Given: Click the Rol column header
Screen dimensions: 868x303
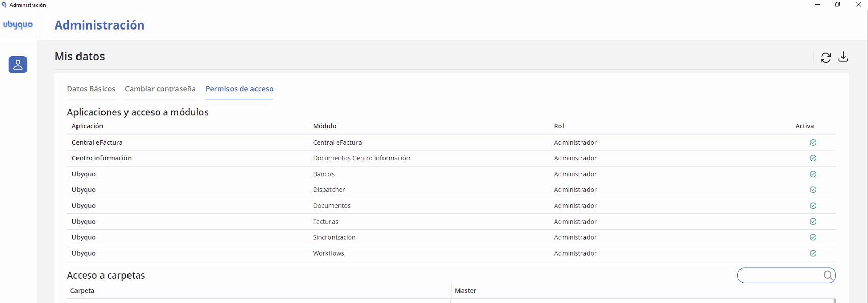Looking at the screenshot, I should coord(559,126).
